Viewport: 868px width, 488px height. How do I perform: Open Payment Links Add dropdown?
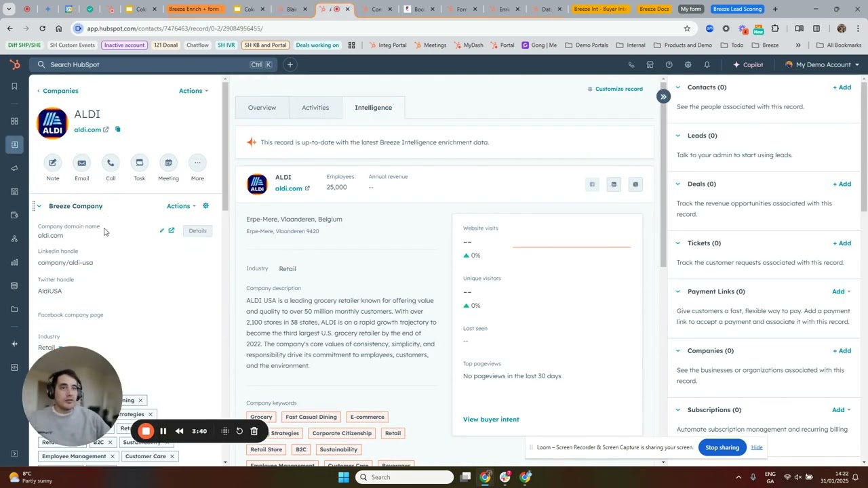pos(841,291)
